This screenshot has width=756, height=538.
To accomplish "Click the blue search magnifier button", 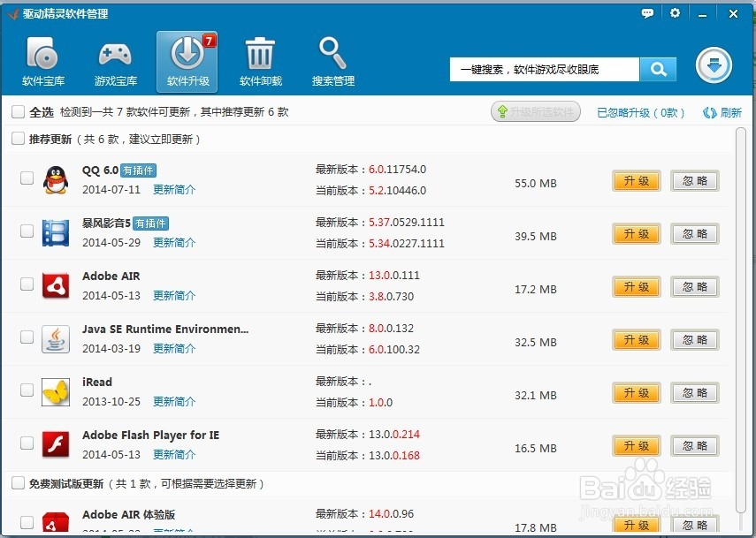I will 658,70.
